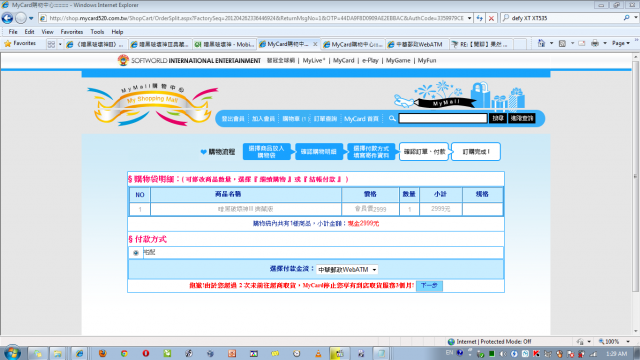This screenshot has width=640, height=360.
Task: Open the Page command menu
Action: 621,43
